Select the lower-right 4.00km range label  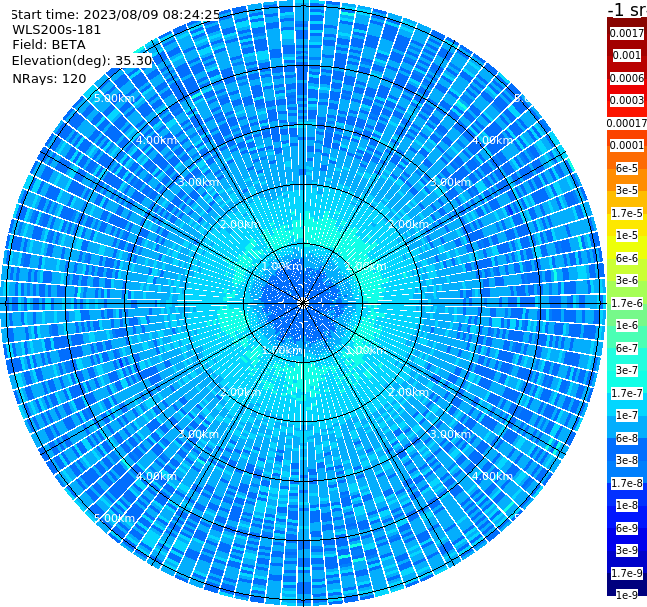click(493, 476)
